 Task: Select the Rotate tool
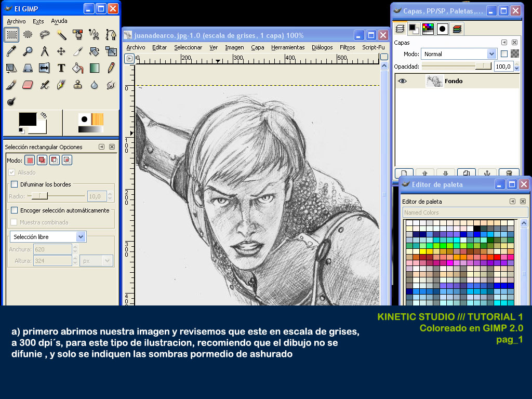(x=94, y=51)
